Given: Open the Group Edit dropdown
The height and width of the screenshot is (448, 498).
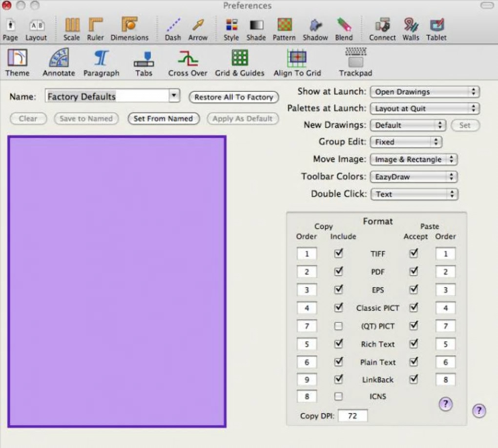Looking at the screenshot, I should 406,142.
